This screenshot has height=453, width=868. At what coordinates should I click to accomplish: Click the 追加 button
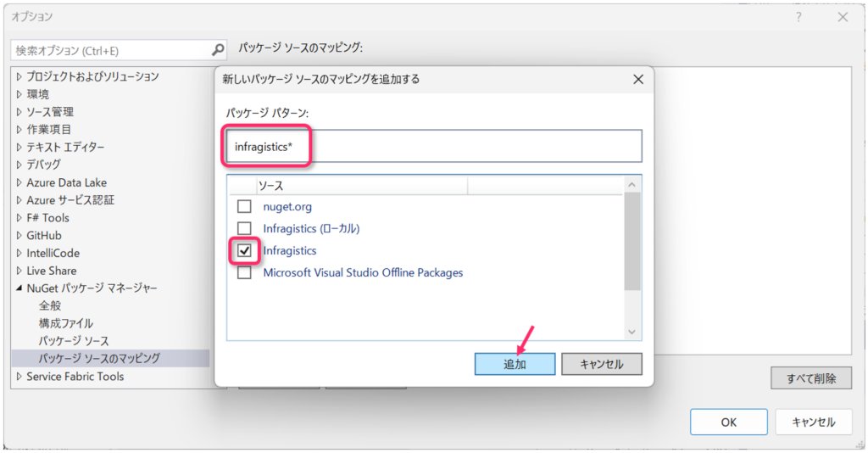tap(515, 364)
